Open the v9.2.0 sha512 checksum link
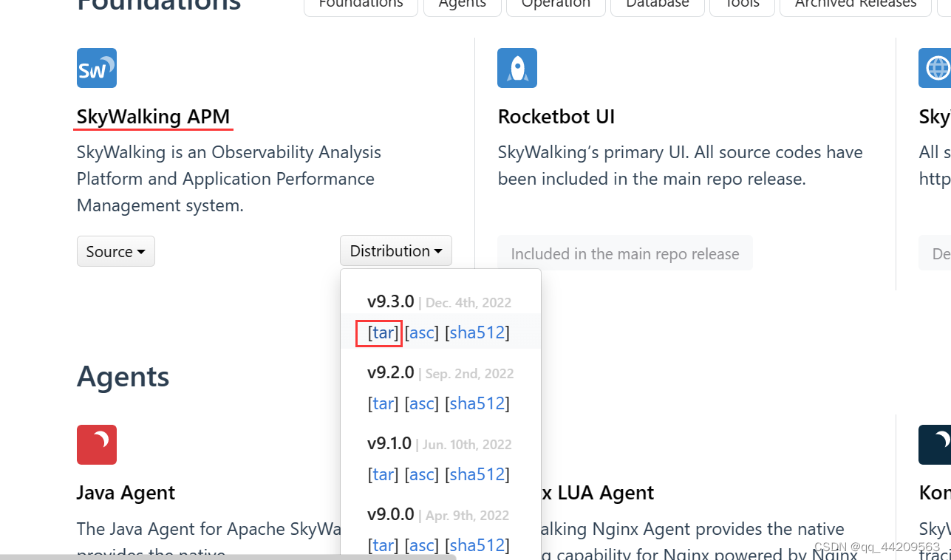 (477, 403)
